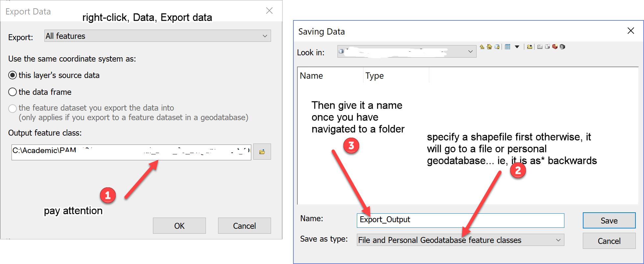Click the Up One Level arrow icon

[x=482, y=47]
